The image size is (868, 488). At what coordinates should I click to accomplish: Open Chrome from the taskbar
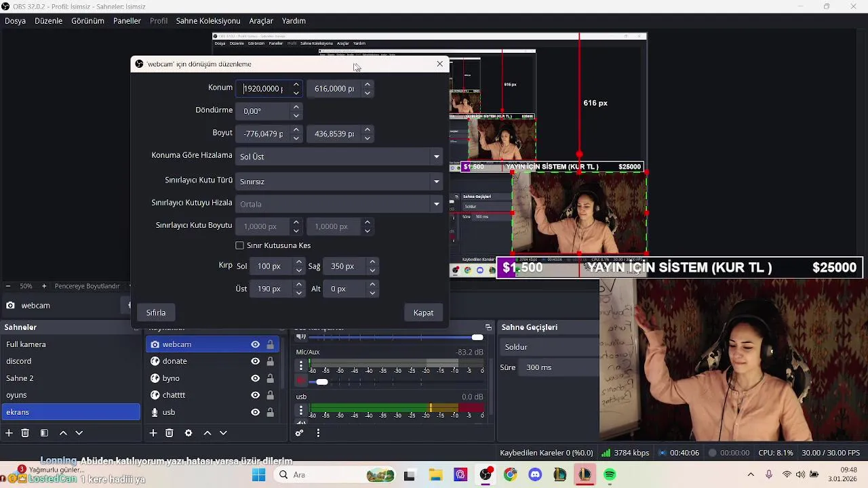pyautogui.click(x=510, y=475)
